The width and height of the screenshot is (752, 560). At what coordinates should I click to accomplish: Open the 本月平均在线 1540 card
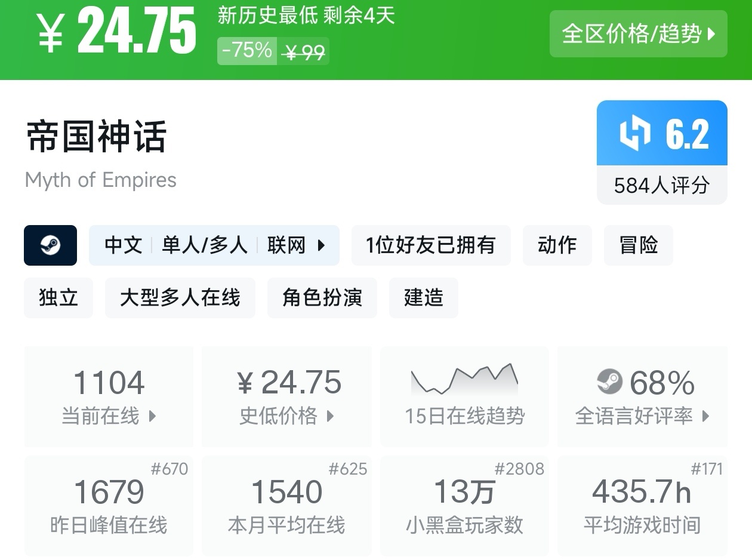pyautogui.click(x=286, y=506)
